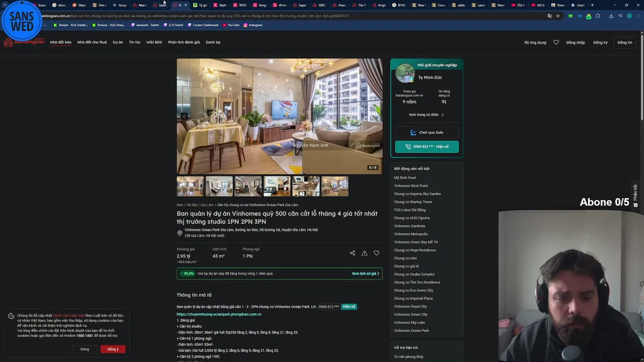The height and width of the screenshot is (362, 644).
Task: Click the translate page icon in the address bar
Action: 549,16
